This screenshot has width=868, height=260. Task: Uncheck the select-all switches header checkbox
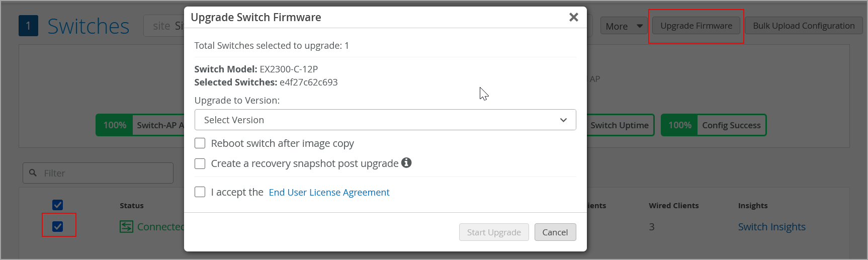[x=58, y=205]
